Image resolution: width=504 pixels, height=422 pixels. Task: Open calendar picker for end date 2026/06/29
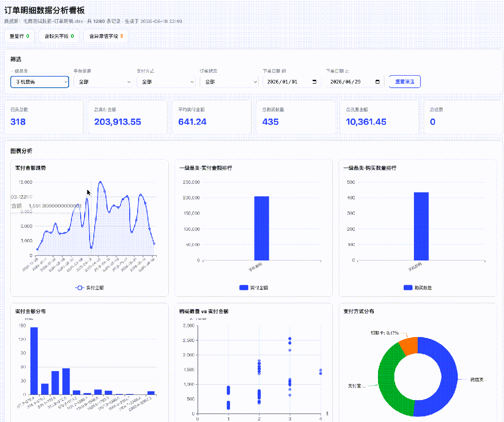click(x=378, y=82)
